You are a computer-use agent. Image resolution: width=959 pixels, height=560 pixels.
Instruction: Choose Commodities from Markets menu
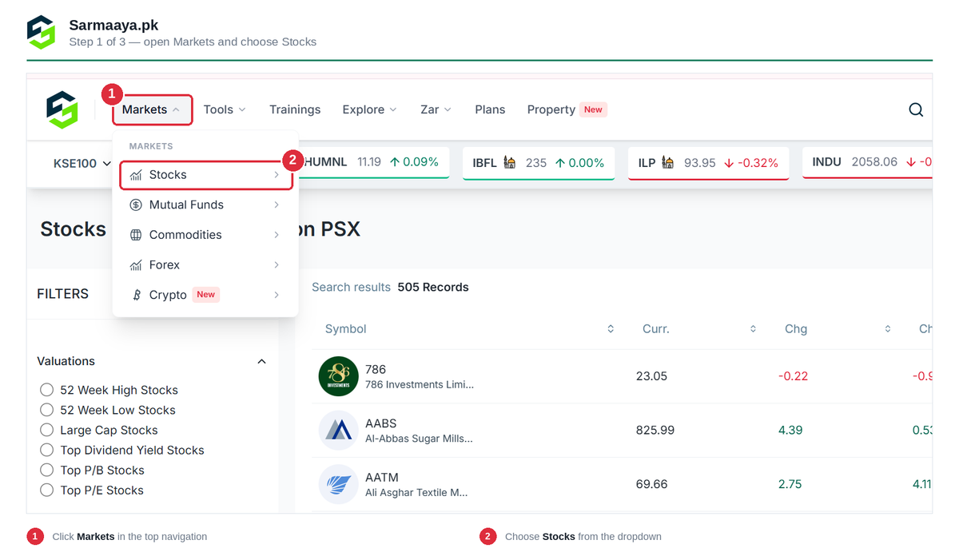pyautogui.click(x=206, y=235)
